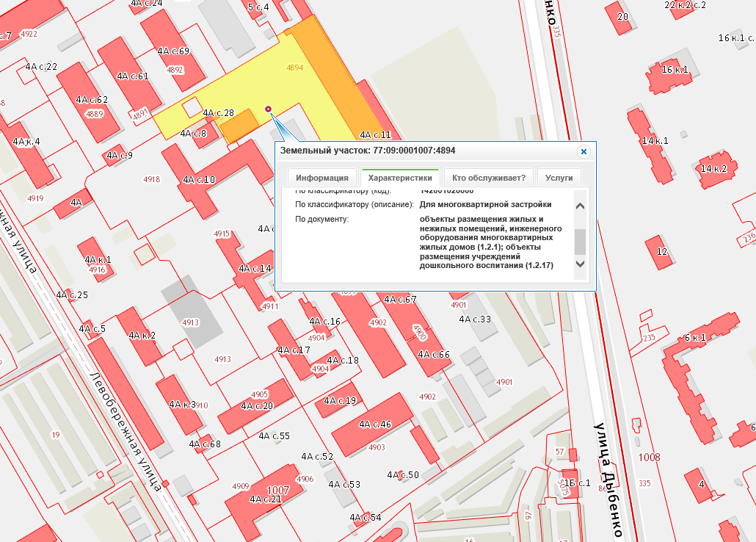Close the land parcel info popup
756x542 pixels.
(x=584, y=151)
